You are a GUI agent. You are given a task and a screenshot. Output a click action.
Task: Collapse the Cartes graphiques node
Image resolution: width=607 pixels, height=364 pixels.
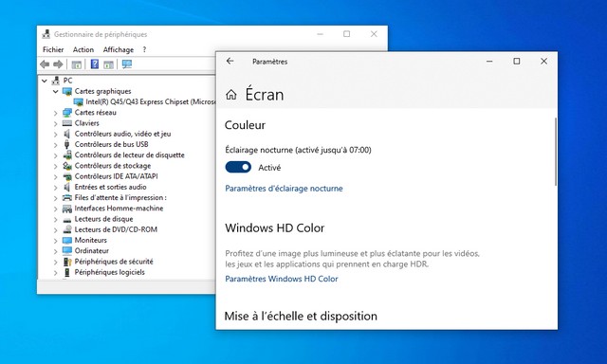55,91
